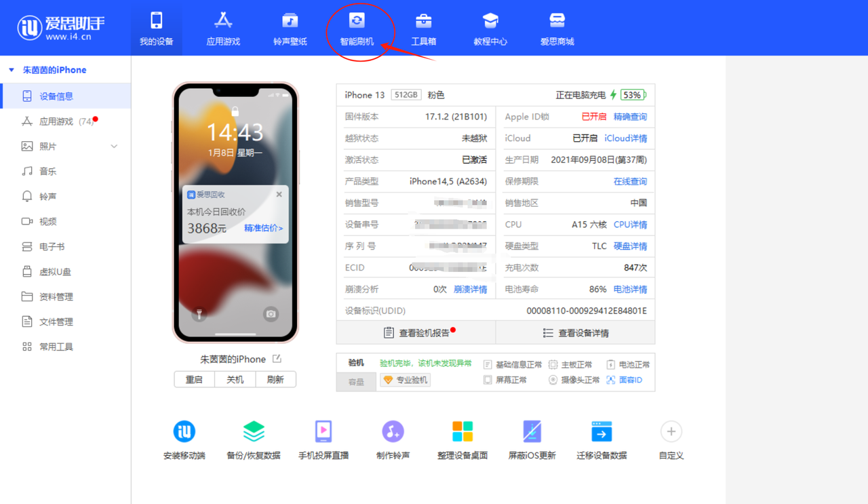Open 常用工具 in sidebar

click(65, 347)
